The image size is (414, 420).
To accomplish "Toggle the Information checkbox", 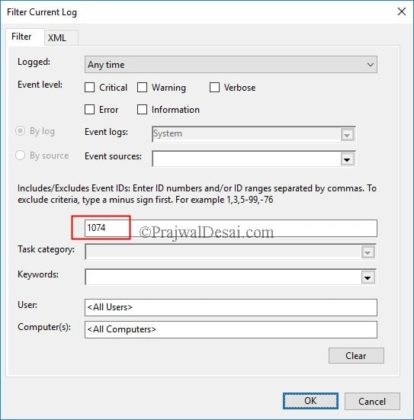I will (x=142, y=109).
